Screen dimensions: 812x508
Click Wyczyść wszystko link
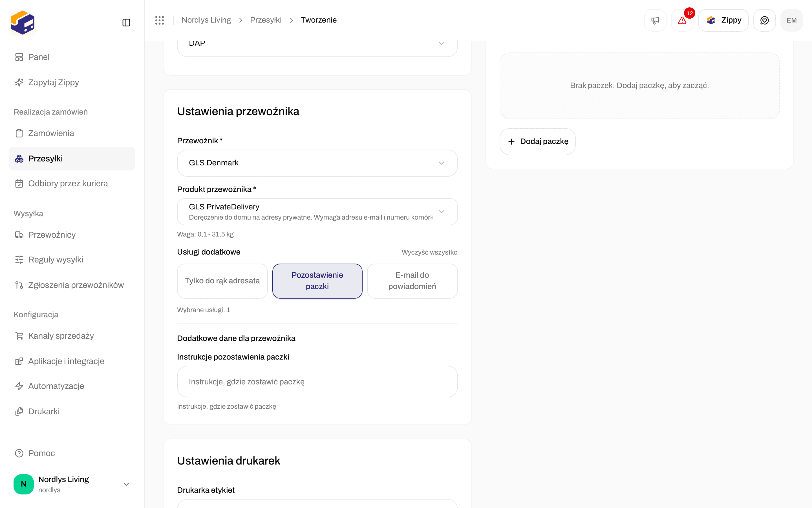[429, 252]
